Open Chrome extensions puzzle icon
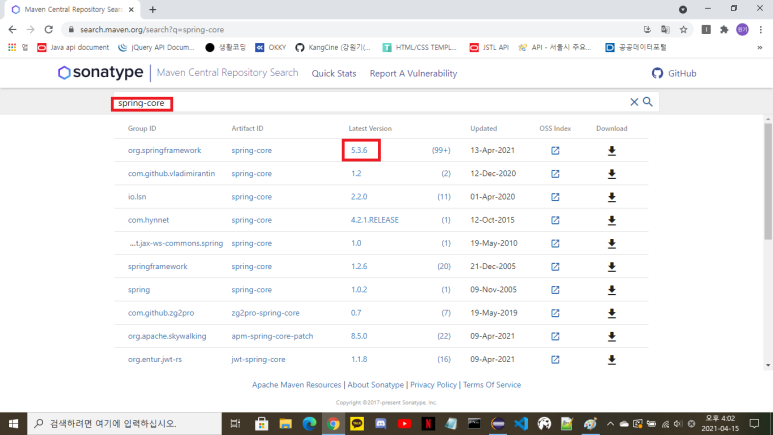This screenshot has height=435, width=773. [x=724, y=30]
